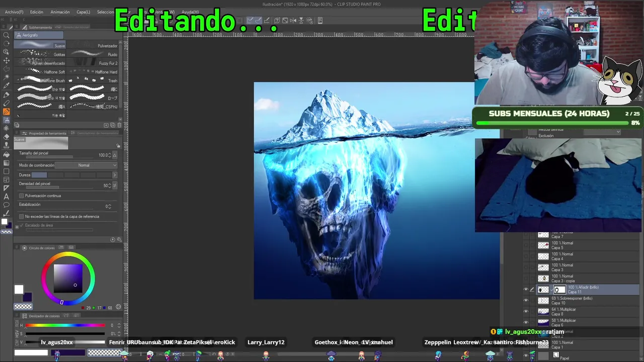Select the Gotitas sub tool
The height and width of the screenshot is (362, 644).
(x=40, y=54)
